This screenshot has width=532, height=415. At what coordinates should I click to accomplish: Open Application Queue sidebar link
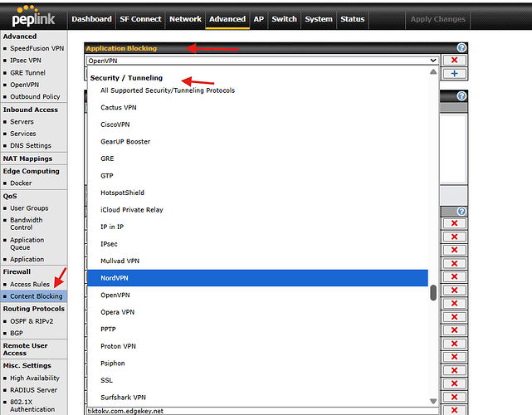[27, 244]
